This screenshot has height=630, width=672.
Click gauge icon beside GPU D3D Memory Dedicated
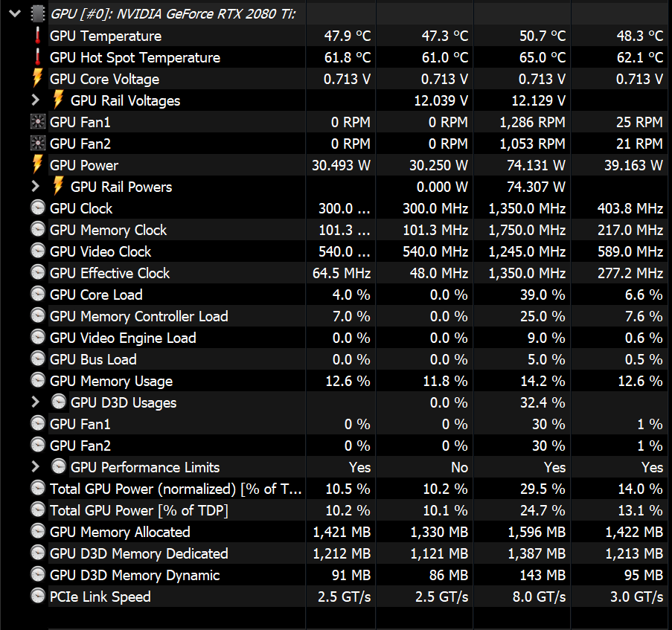click(38, 553)
